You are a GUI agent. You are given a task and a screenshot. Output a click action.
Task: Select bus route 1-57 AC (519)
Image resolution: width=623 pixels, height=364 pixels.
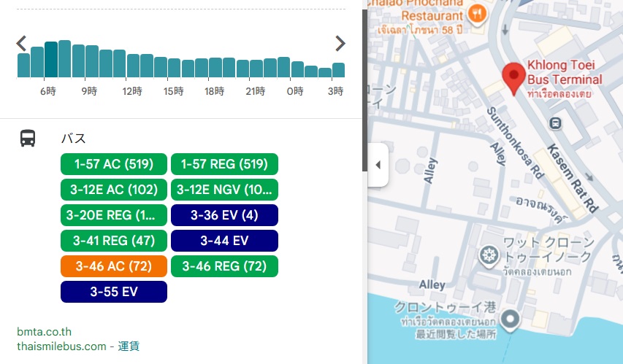click(113, 165)
